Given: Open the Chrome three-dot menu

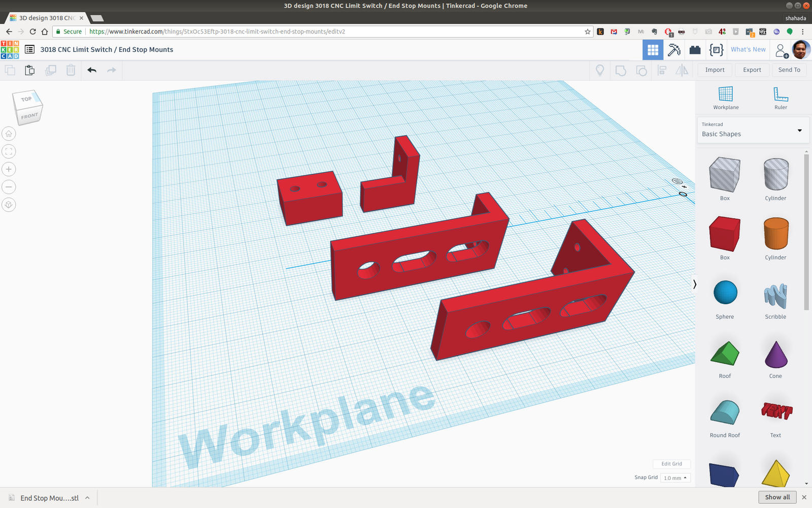Looking at the screenshot, I should click(803, 31).
